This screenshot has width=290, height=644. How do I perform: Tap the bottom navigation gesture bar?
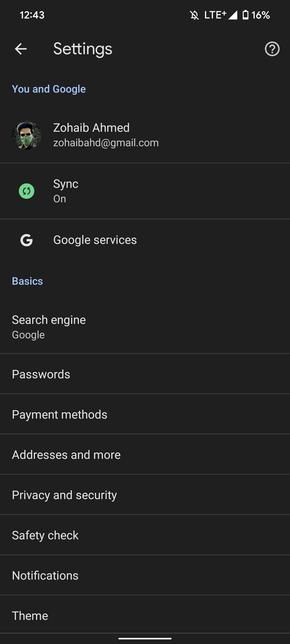(x=145, y=639)
